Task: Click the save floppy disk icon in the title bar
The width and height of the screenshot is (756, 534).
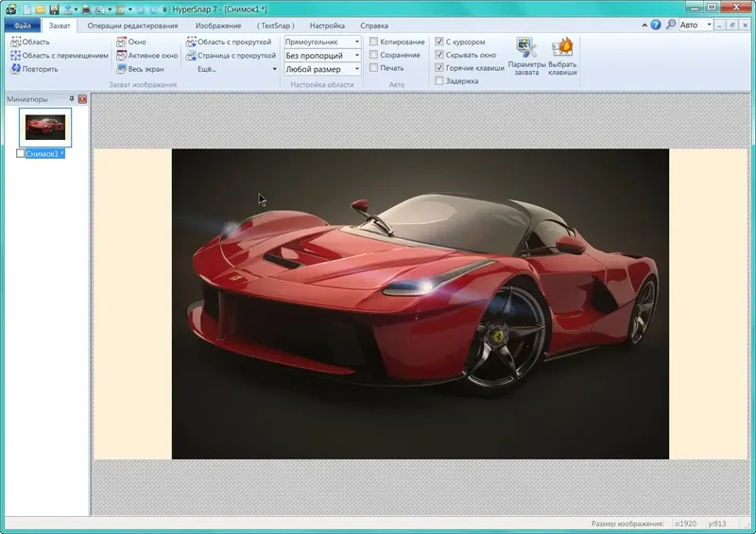Action: coord(55,9)
